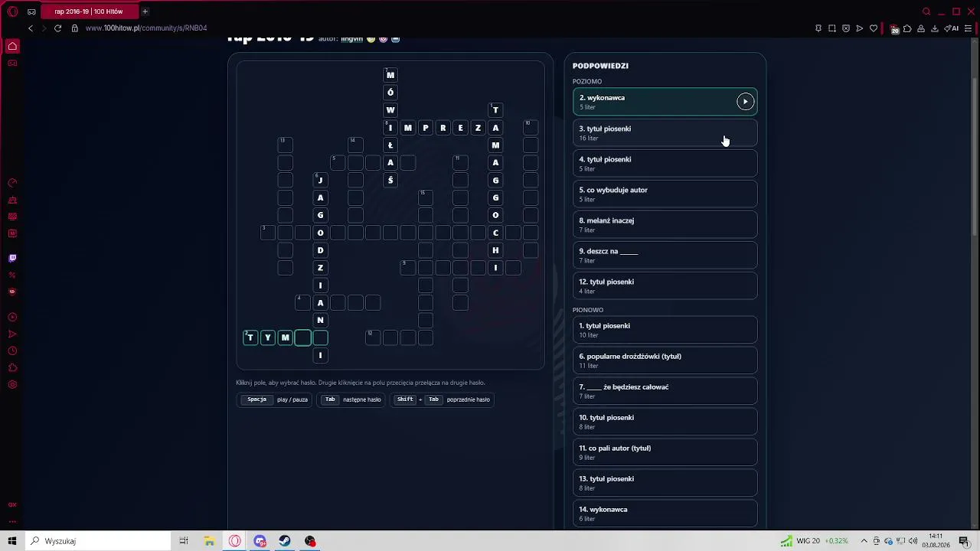Open the extension with badge 20

click(x=893, y=29)
